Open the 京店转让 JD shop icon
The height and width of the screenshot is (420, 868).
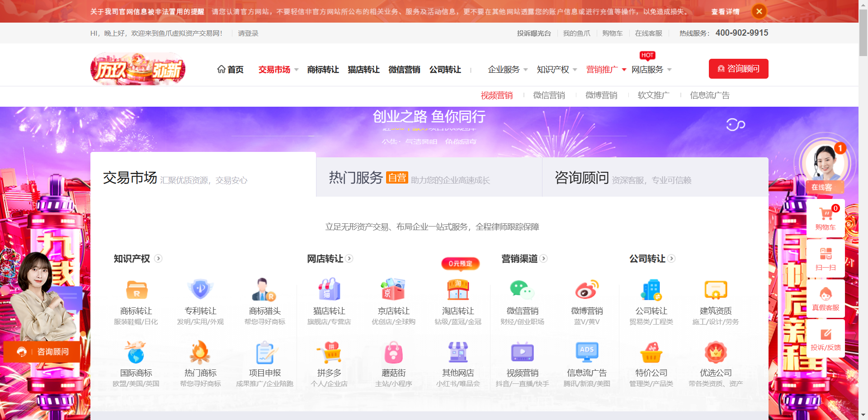(393, 290)
